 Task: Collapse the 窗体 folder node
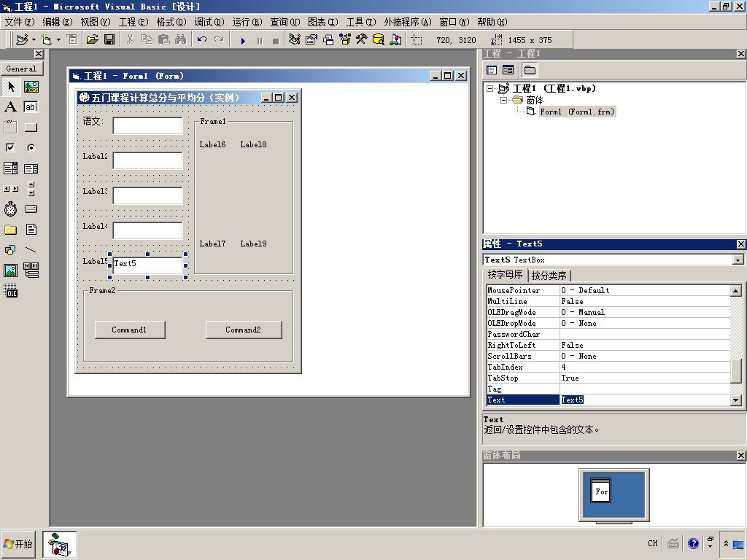503,100
